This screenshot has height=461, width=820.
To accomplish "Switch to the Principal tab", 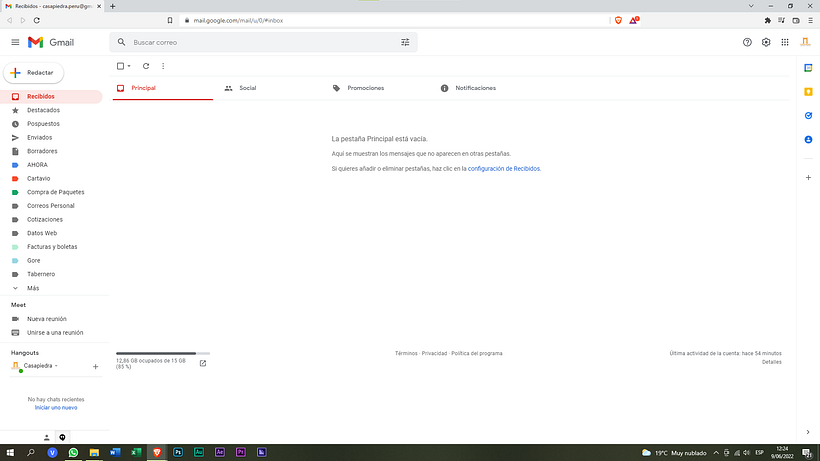I will point(163,88).
